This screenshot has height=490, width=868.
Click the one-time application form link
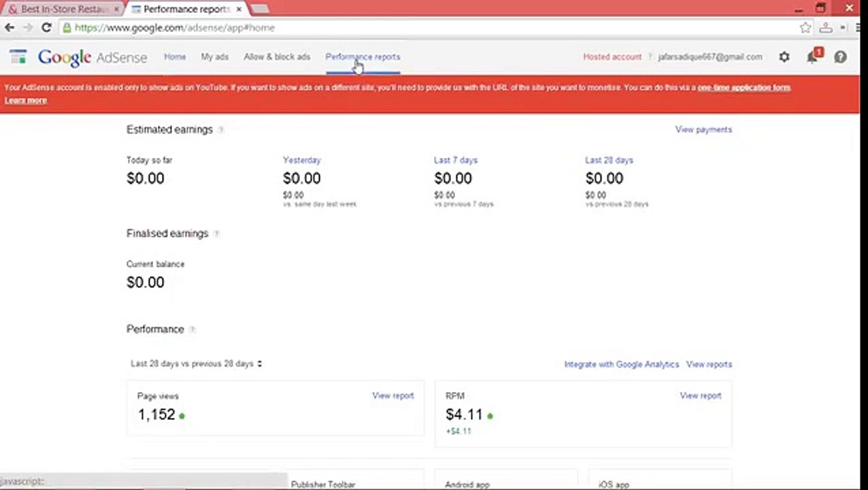coord(744,88)
